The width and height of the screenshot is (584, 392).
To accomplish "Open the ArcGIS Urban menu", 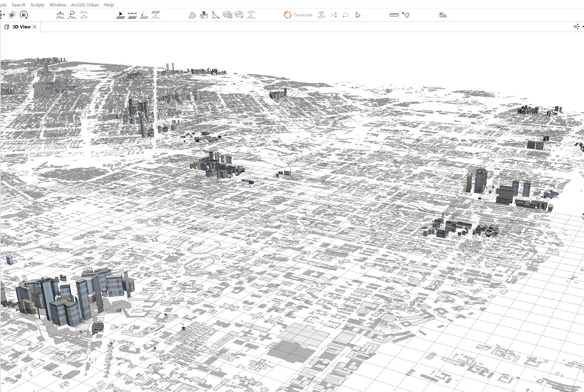I will point(85,5).
